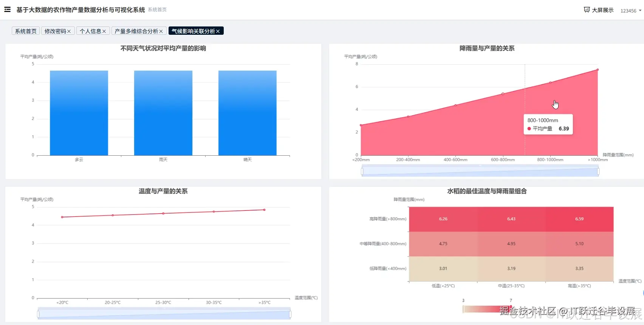Close the 修改密码 tab
The image size is (644, 325).
click(69, 31)
